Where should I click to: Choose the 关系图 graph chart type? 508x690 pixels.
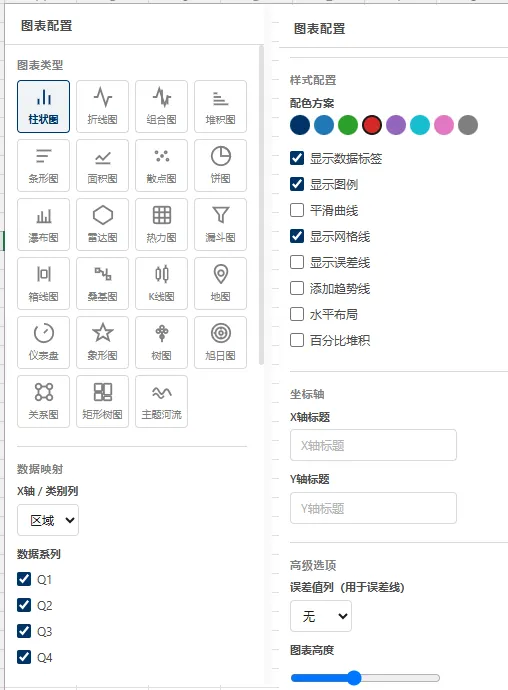[44, 401]
